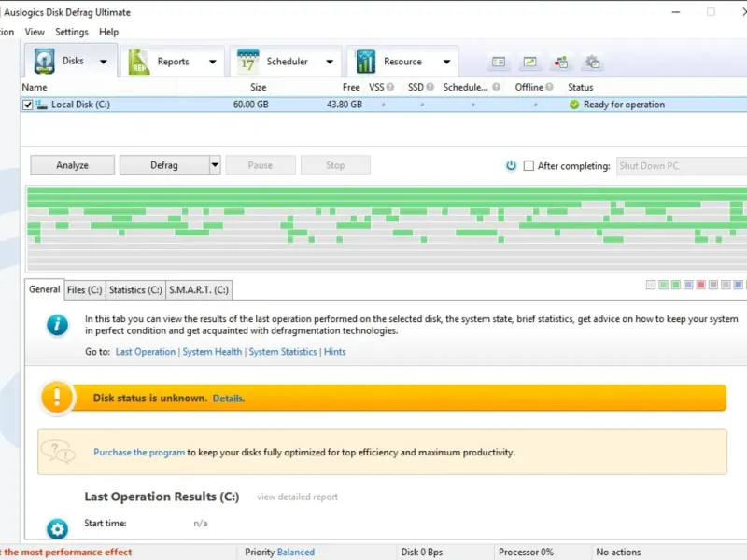The height and width of the screenshot is (560, 747).
Task: Click the Disk 0 Bps status bar entry
Action: (x=422, y=552)
